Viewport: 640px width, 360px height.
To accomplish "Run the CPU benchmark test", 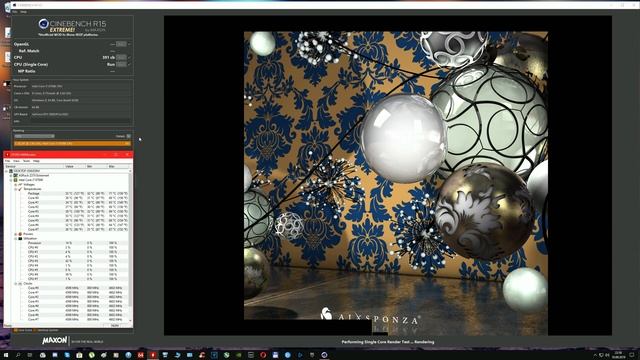I will coord(121,58).
